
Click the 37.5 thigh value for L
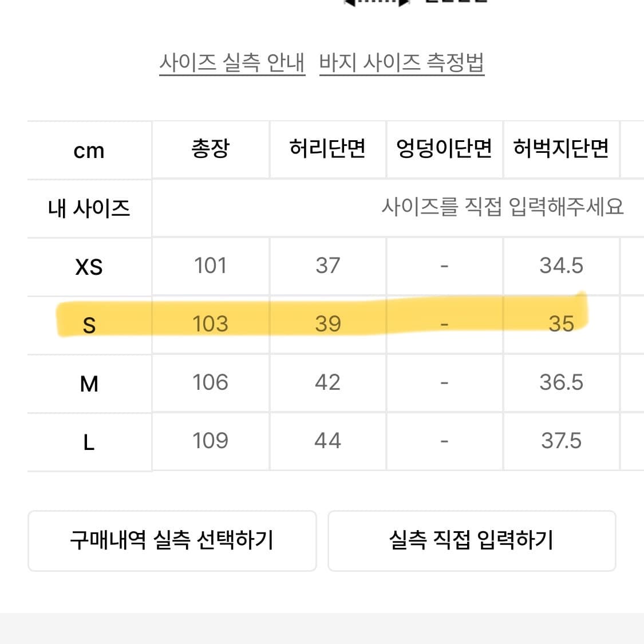point(561,441)
